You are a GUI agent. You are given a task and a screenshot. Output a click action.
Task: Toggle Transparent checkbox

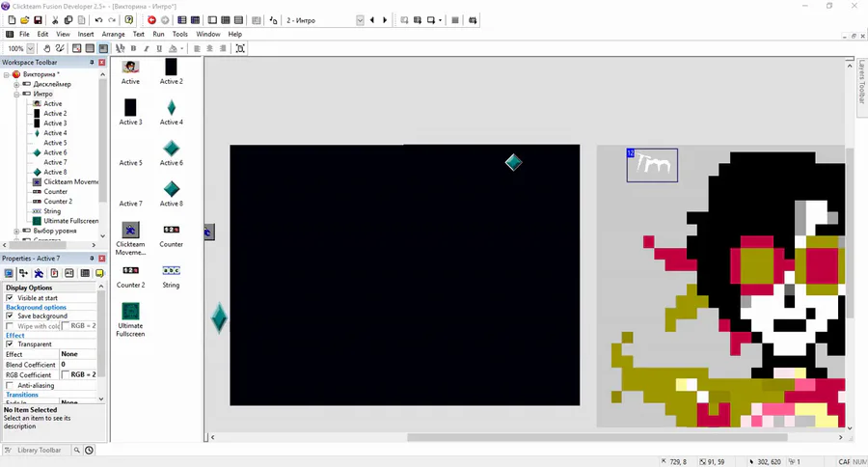point(10,344)
